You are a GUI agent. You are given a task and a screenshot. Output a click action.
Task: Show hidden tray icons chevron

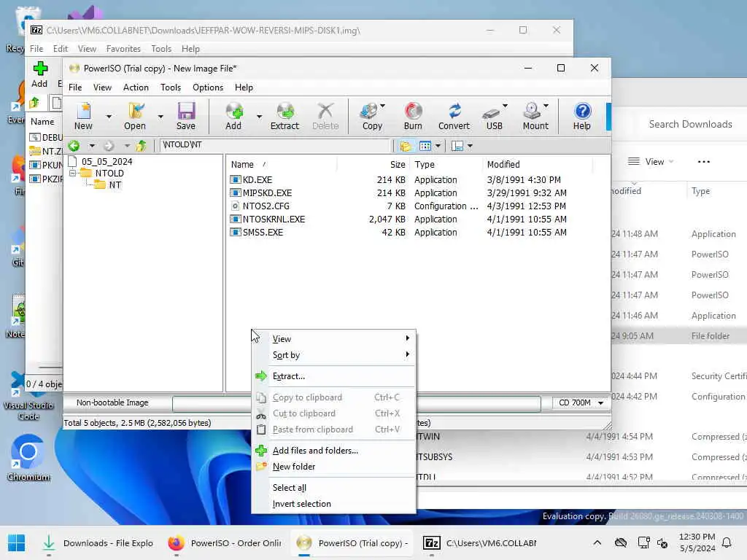(597, 542)
